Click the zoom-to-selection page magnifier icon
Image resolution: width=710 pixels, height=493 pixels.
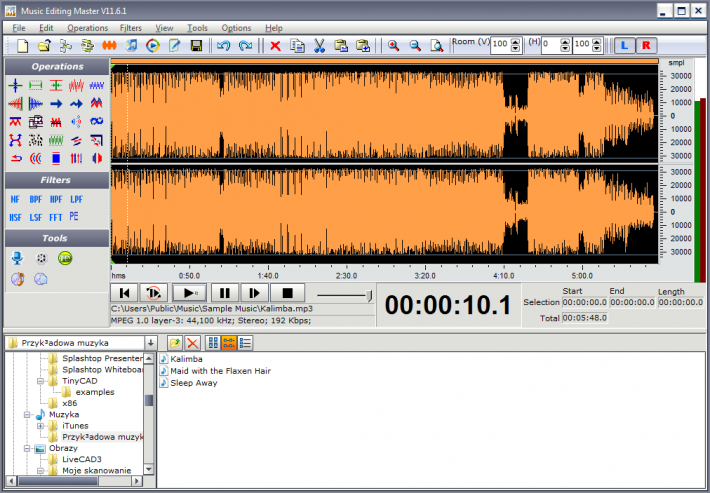(x=437, y=45)
